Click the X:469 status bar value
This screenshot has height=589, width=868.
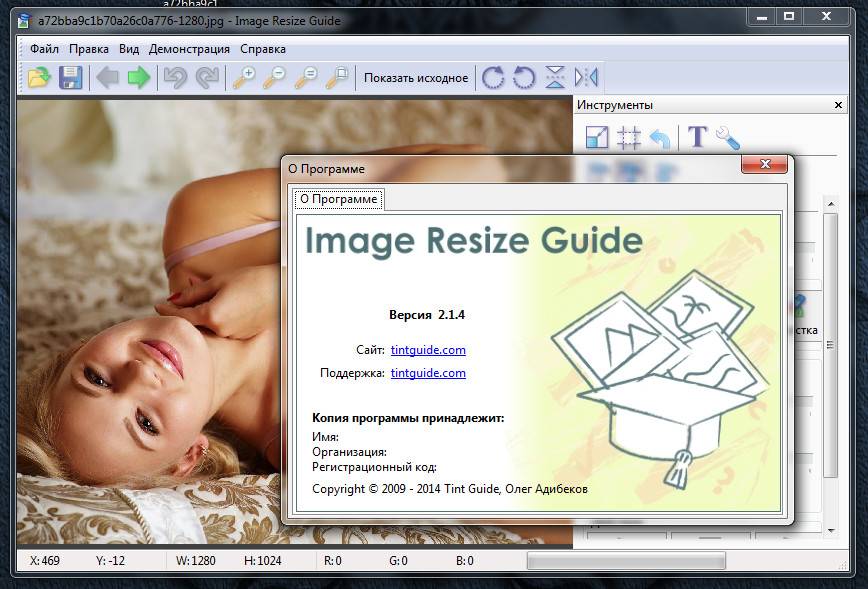(x=45, y=561)
